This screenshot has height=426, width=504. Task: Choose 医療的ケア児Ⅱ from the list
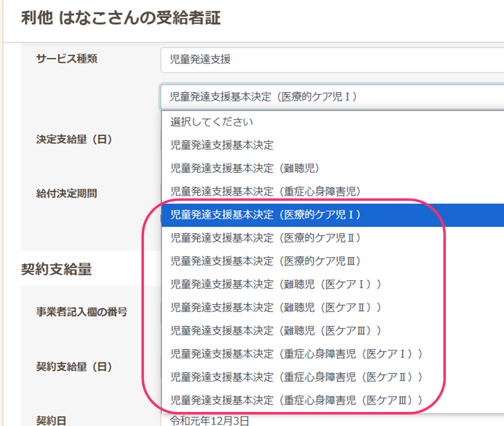266,238
